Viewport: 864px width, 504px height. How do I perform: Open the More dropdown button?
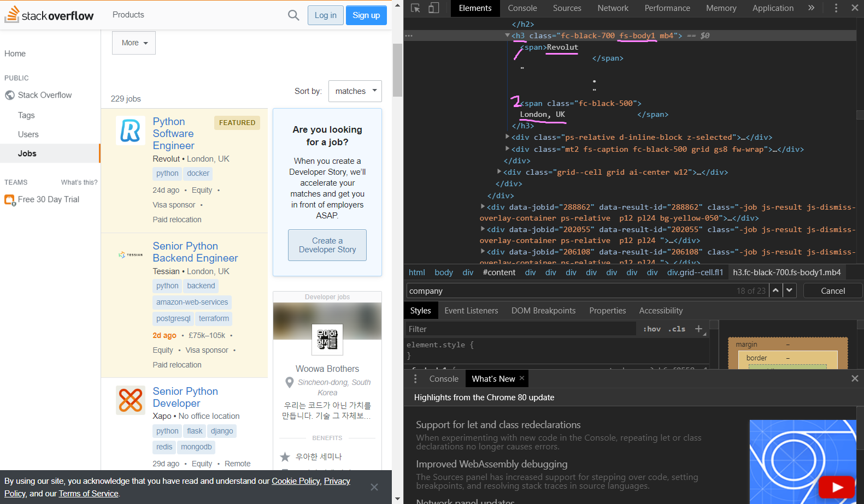[134, 43]
